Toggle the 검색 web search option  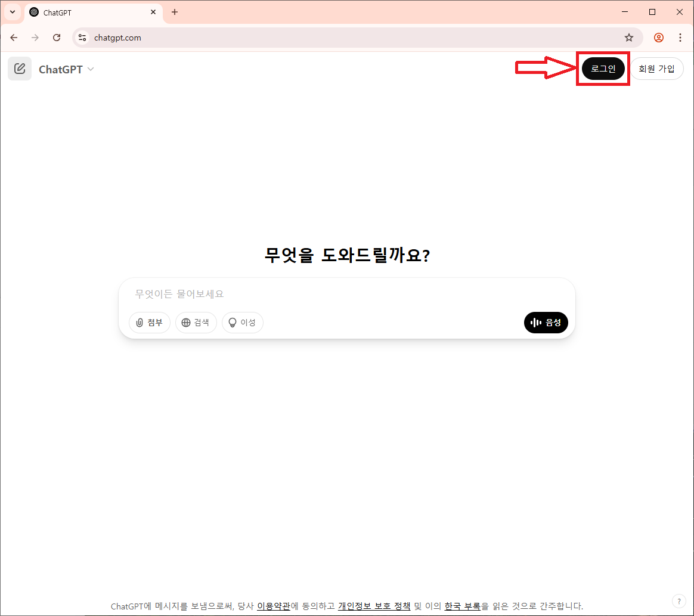(x=196, y=323)
